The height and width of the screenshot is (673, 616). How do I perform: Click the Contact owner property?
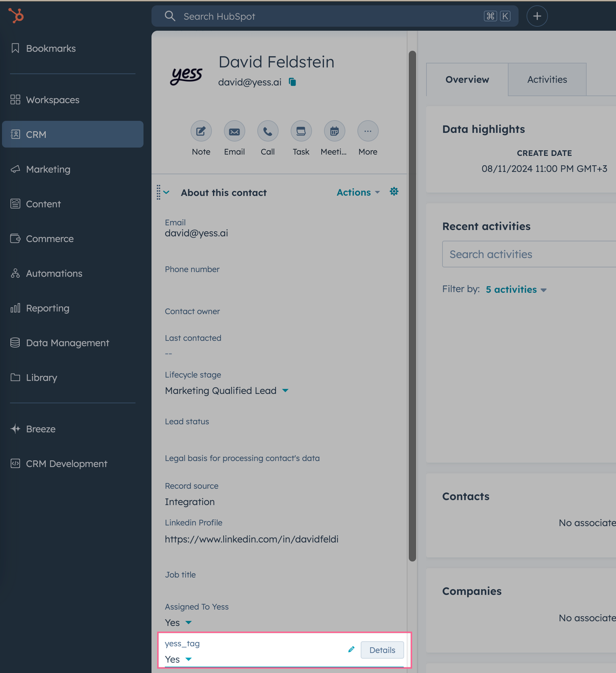pyautogui.click(x=192, y=311)
